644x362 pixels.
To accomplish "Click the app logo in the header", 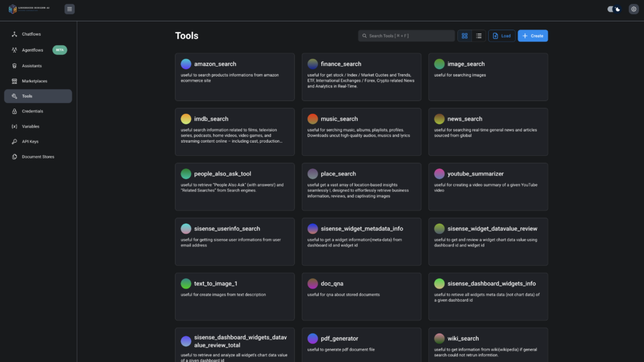I will click(29, 9).
